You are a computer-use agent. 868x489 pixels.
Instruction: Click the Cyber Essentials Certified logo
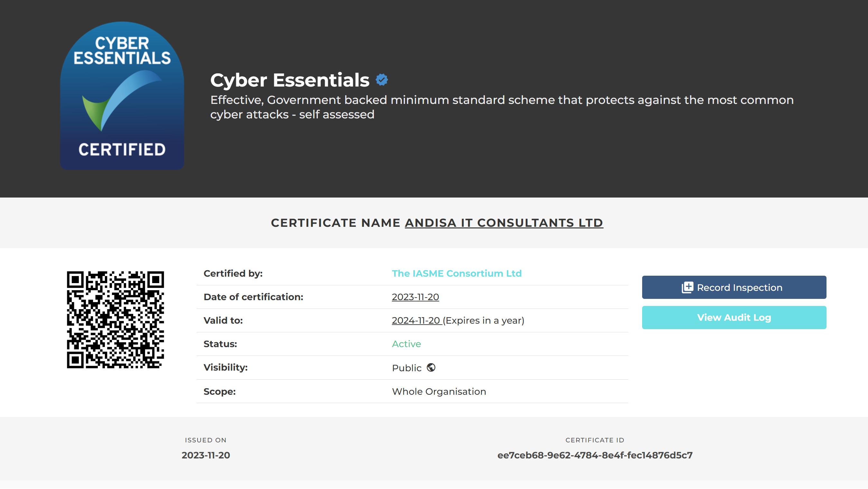pyautogui.click(x=122, y=96)
